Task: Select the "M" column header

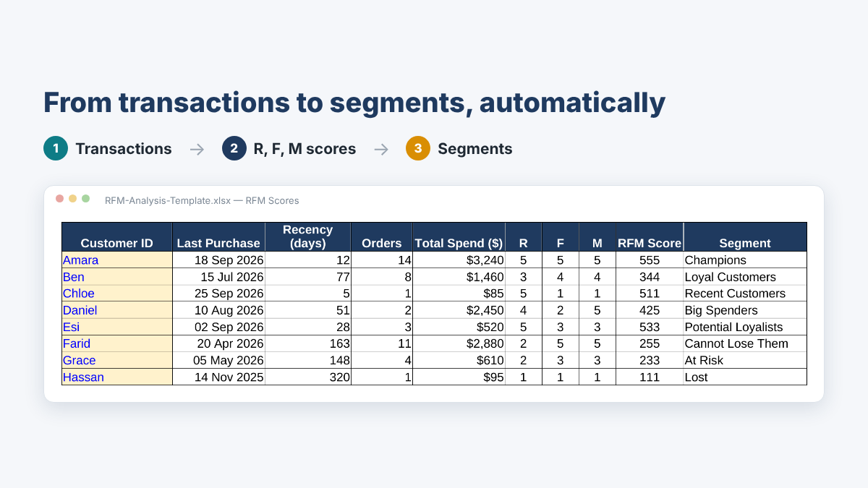Action: 597,237
